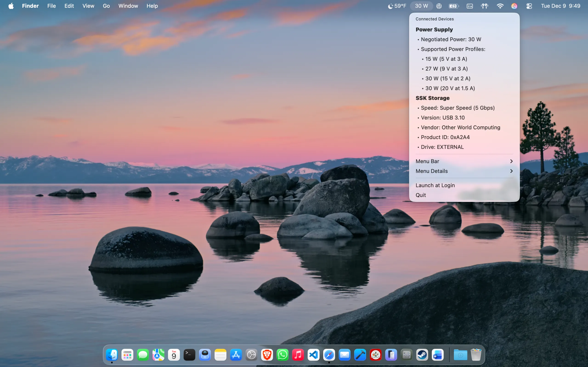588x367 pixels.
Task: Open the Window menu
Action: [128, 6]
